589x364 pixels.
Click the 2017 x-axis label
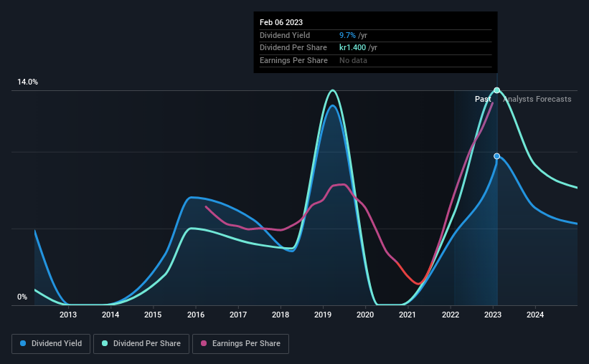[x=238, y=315]
